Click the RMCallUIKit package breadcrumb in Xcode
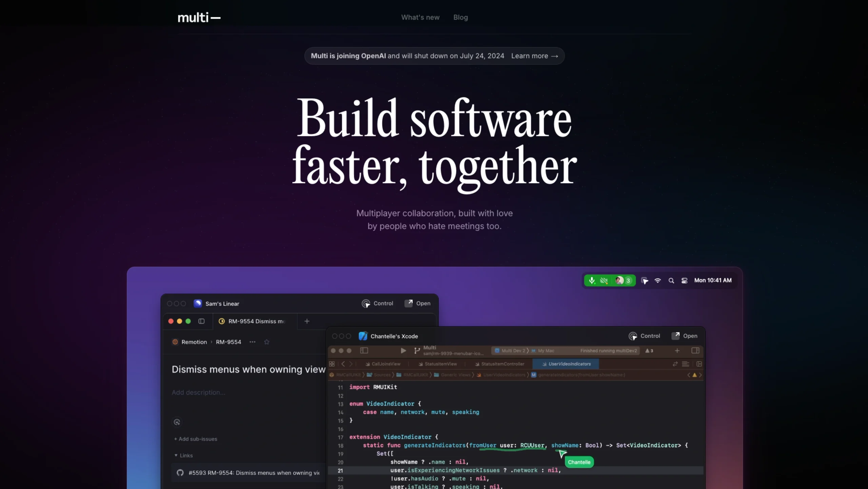The image size is (868, 489). click(345, 375)
